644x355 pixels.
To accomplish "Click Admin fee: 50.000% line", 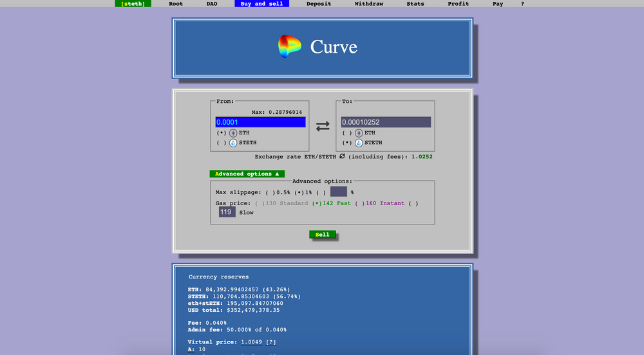I will 237,330.
